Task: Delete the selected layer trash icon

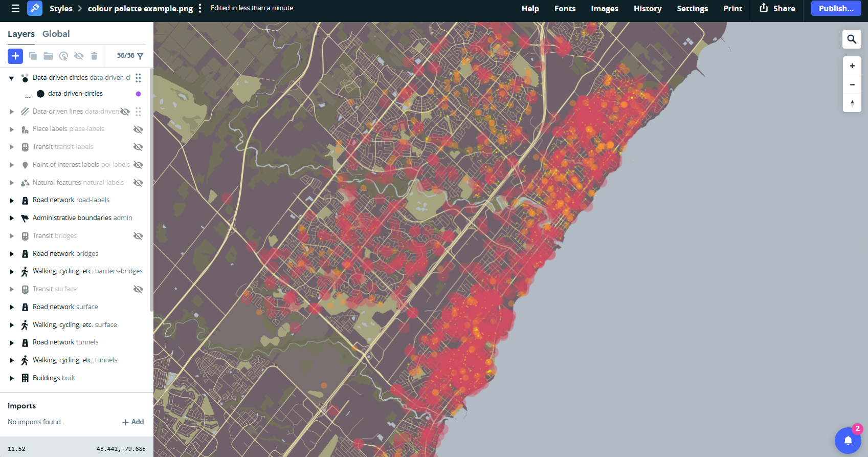Action: coord(94,56)
